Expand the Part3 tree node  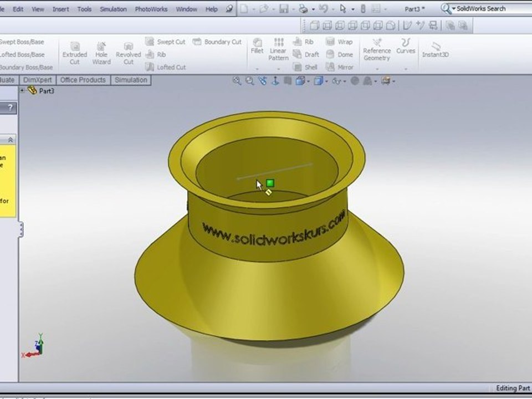pyautogui.click(x=22, y=90)
